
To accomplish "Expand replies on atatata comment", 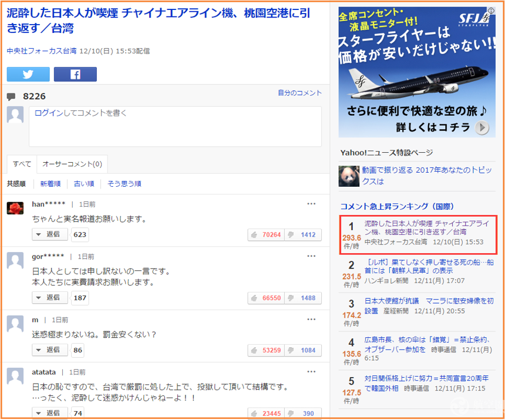I will (50, 413).
